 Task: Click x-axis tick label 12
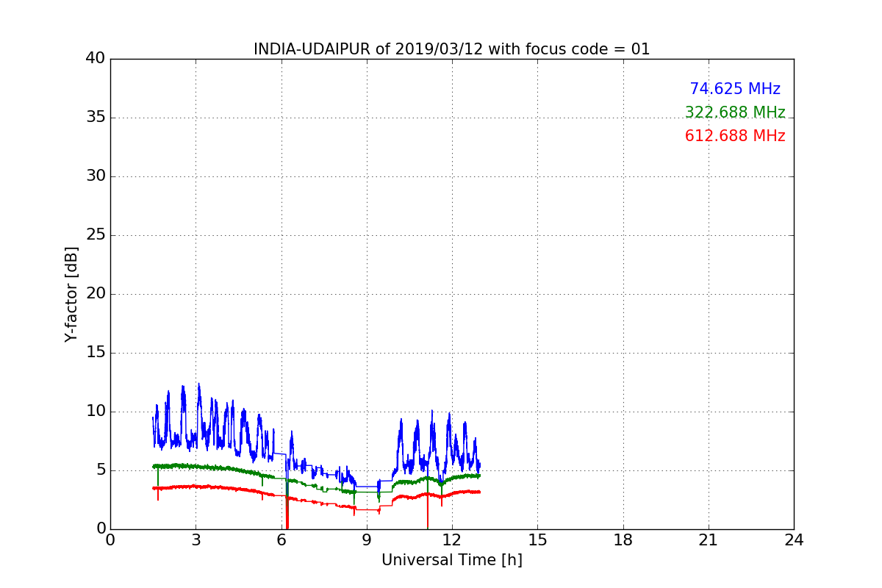pos(452,539)
